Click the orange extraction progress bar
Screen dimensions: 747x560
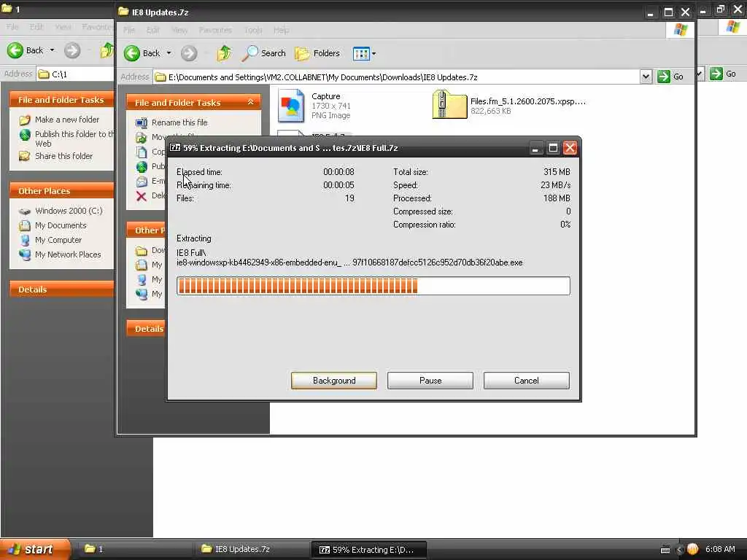click(x=373, y=286)
